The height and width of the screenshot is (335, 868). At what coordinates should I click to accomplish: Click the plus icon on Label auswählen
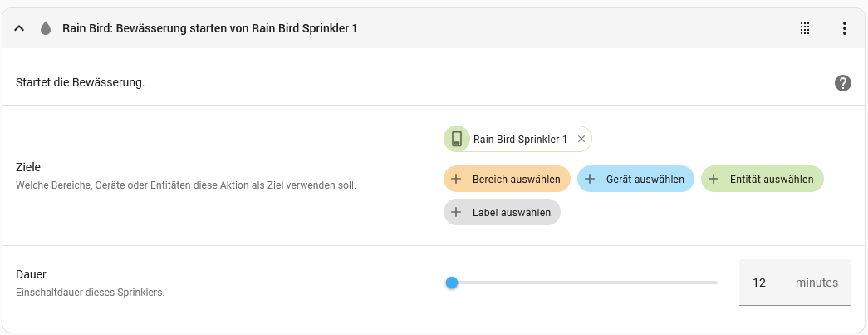pos(456,212)
